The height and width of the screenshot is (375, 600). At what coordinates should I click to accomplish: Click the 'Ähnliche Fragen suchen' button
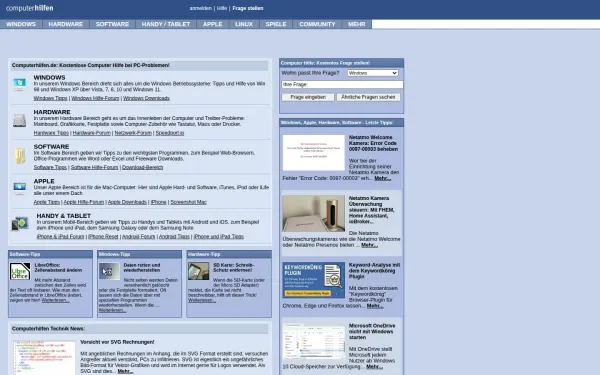368,97
